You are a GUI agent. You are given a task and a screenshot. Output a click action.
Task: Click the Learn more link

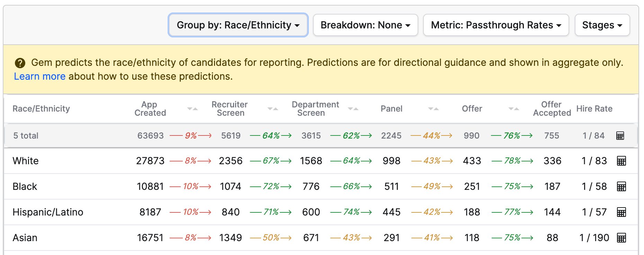(39, 76)
